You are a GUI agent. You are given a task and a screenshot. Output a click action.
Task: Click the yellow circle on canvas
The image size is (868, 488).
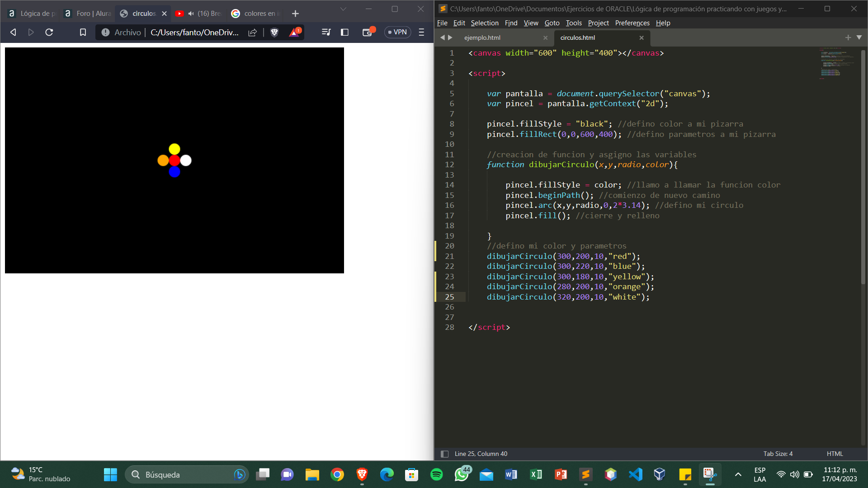(175, 149)
